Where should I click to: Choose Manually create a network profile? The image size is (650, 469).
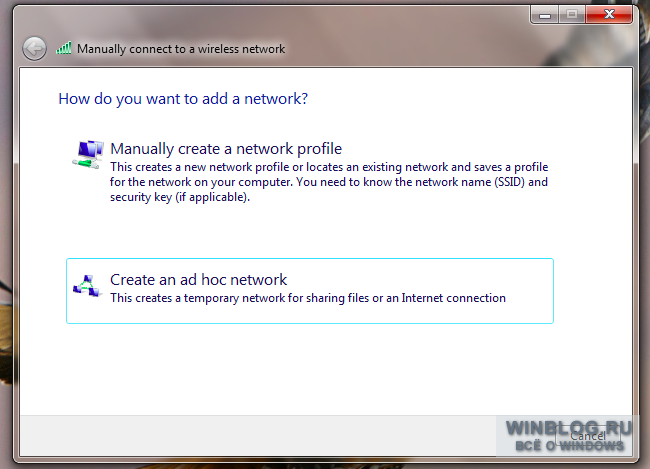point(310,172)
